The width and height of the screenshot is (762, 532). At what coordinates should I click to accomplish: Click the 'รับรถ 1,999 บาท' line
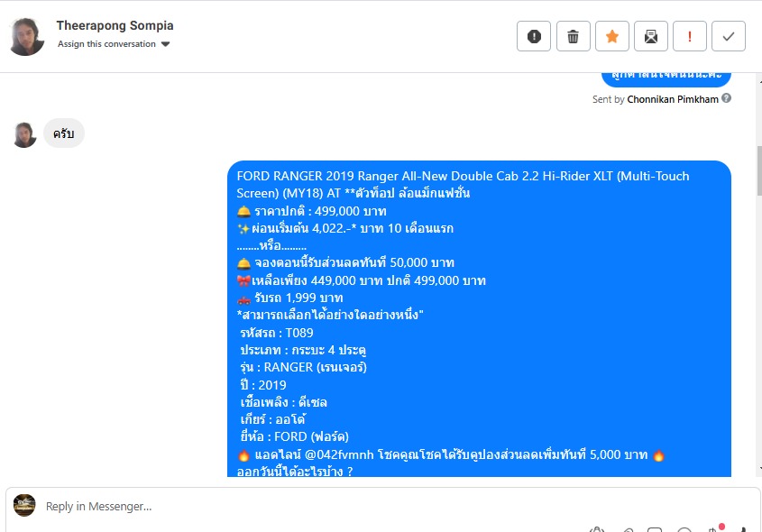tap(298, 298)
